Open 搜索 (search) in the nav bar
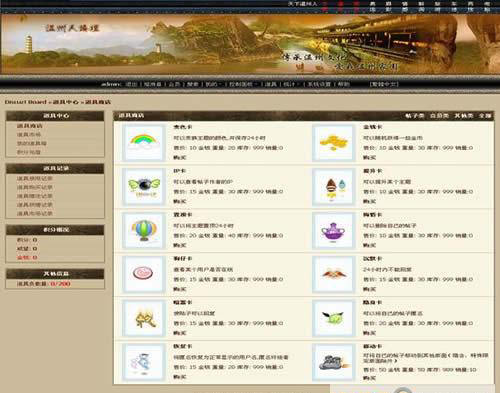The height and width of the screenshot is (393, 500). (193, 84)
